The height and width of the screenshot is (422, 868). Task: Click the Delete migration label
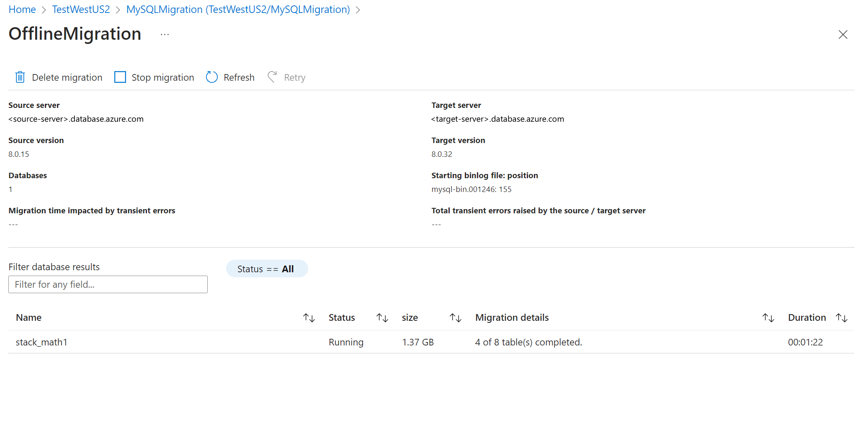point(67,77)
